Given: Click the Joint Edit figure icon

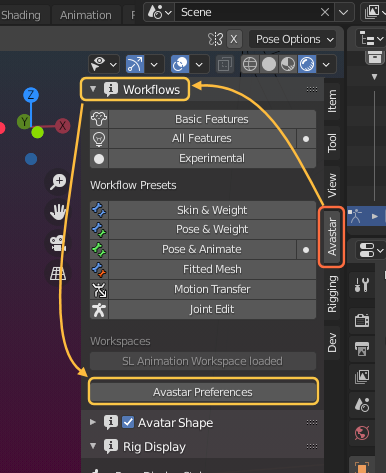Looking at the screenshot, I should 99,310.
